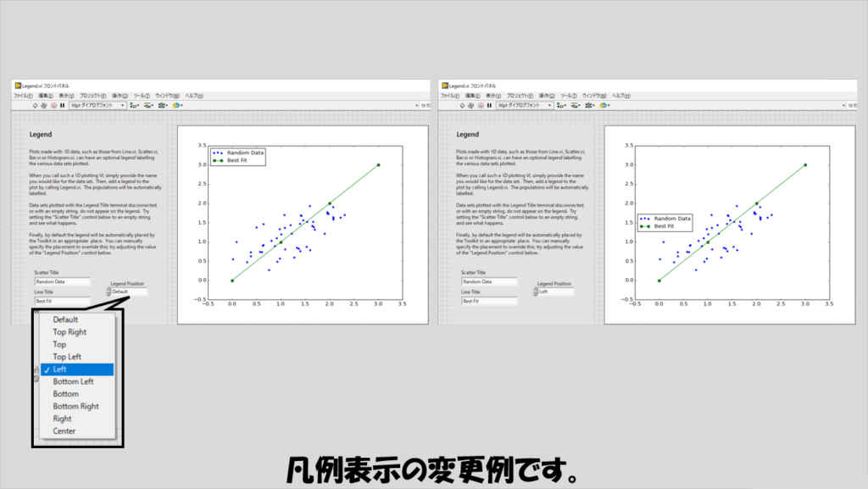868x489 pixels.
Task: Click the Run arrow in the right window
Action: point(461,106)
